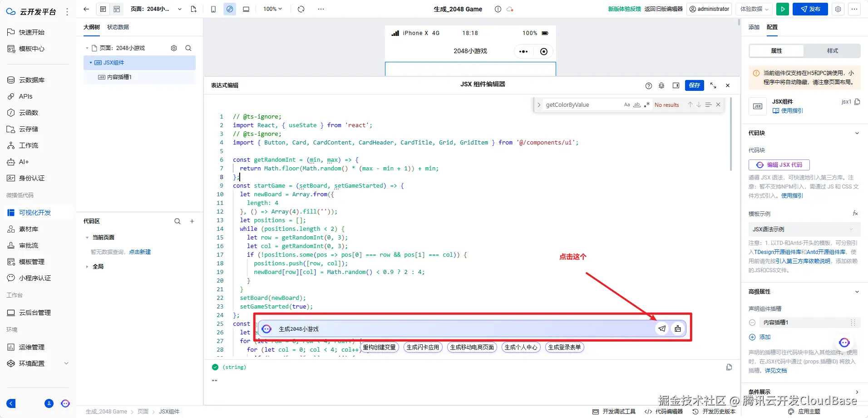
Task: Open the help icon in the JSX editor
Action: point(649,85)
